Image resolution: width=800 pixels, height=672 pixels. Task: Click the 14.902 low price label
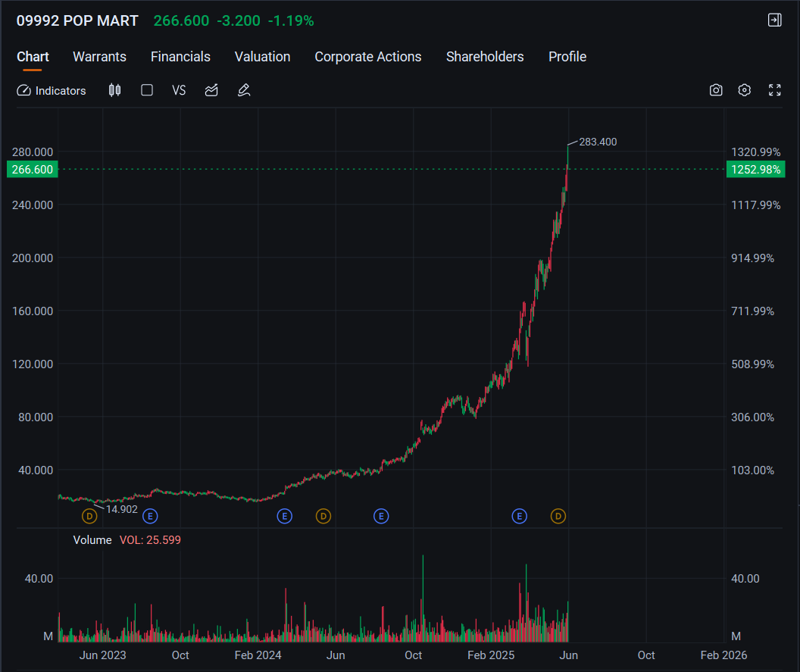122,509
